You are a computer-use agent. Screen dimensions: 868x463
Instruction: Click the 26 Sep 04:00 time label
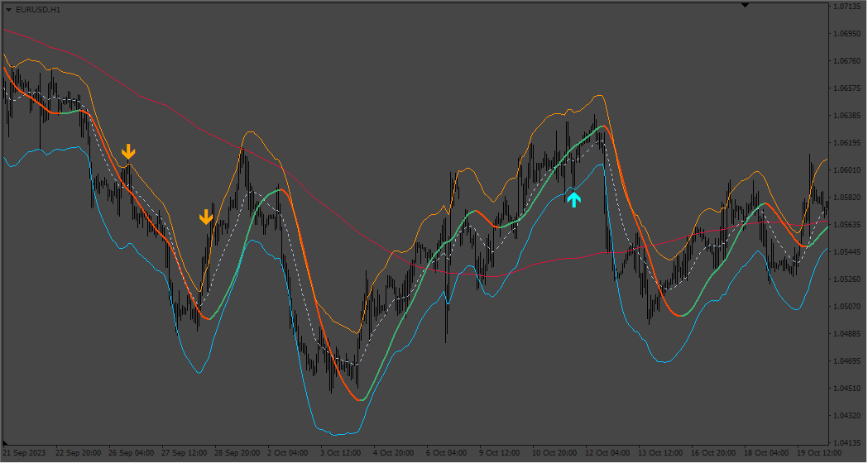coord(132,453)
